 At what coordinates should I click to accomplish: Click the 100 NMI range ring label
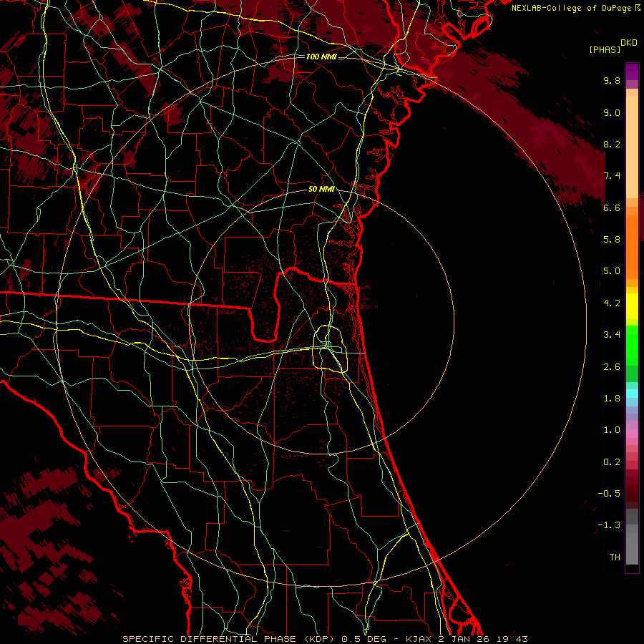[x=321, y=57]
